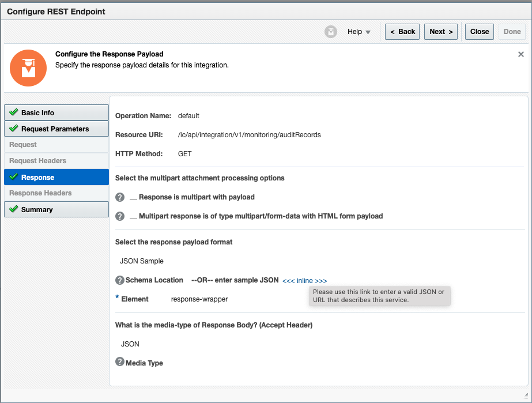The width and height of the screenshot is (532, 403).
Task: Click the green checkmark on Request Parameters
Action: click(x=13, y=129)
